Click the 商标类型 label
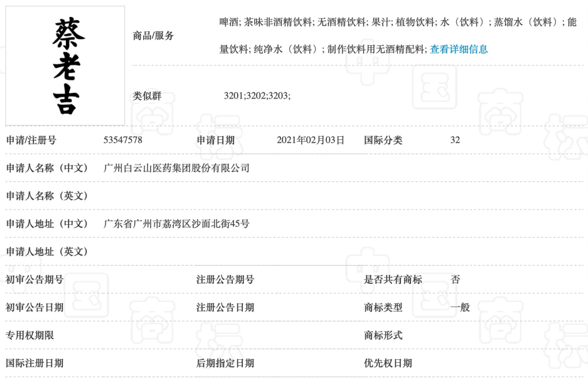This screenshot has width=588, height=378. click(x=383, y=308)
